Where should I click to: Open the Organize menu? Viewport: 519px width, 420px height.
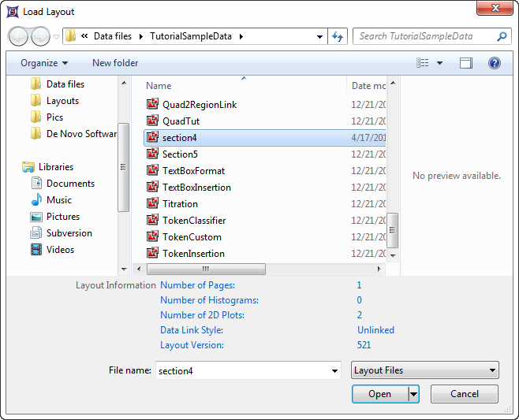[44, 63]
